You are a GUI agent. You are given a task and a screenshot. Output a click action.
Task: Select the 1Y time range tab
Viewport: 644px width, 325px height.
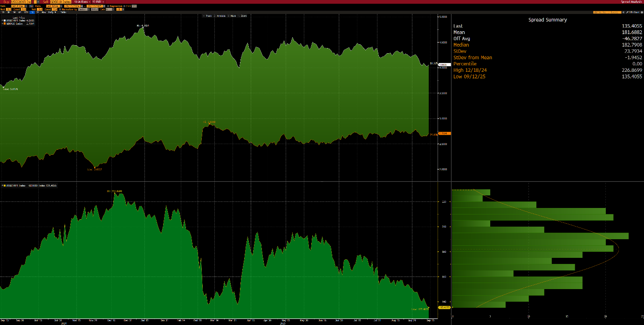tap(32, 12)
